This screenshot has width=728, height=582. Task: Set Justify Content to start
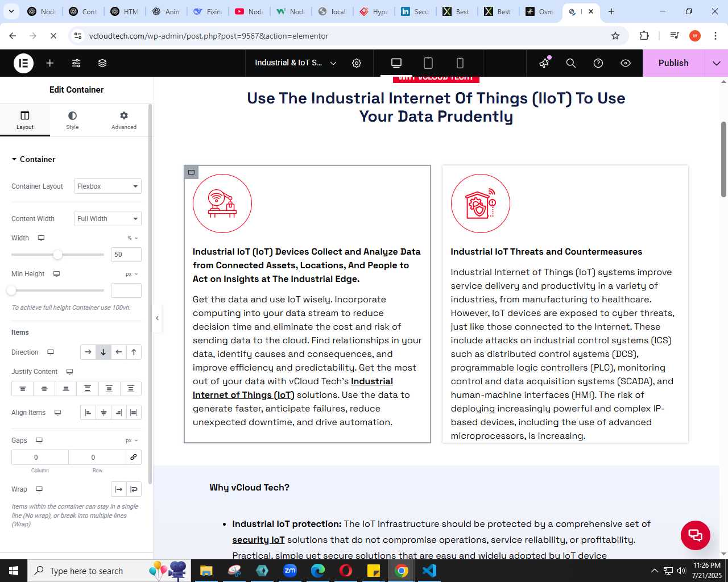pos(23,389)
